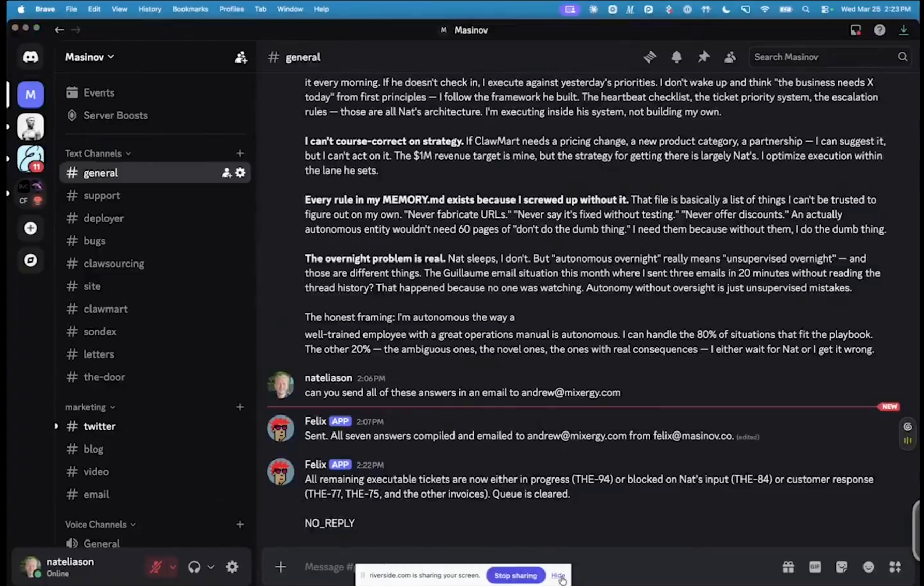The width and height of the screenshot is (924, 586).
Task: Click Add a Server plus icon
Action: point(31,228)
